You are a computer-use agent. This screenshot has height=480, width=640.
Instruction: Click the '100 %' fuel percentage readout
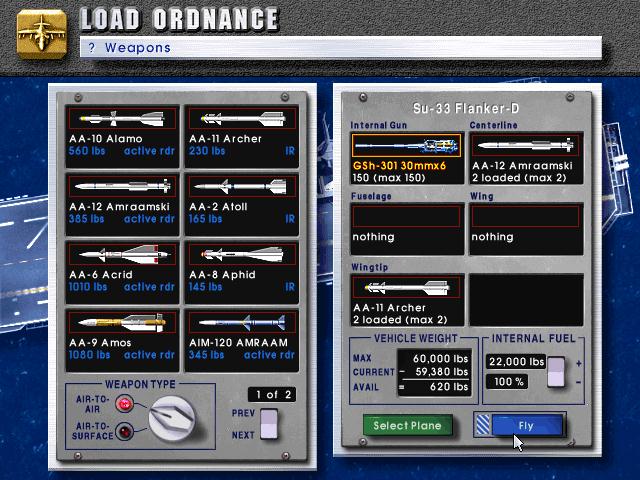(x=507, y=382)
